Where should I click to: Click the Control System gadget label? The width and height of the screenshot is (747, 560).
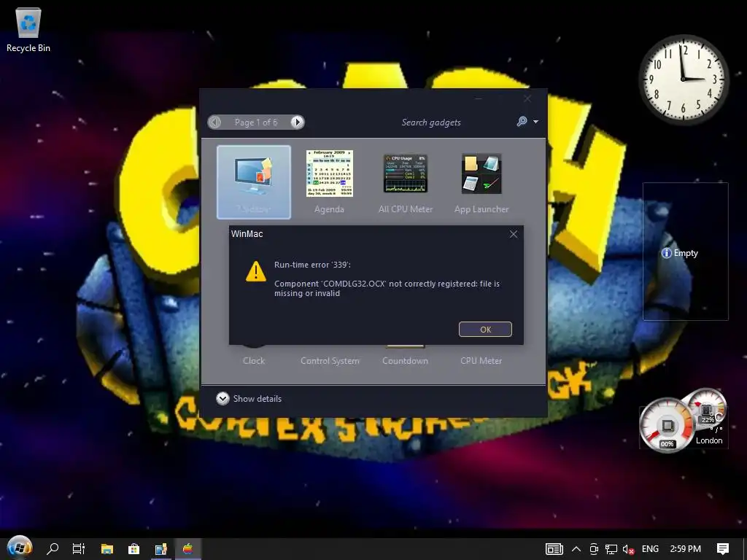(330, 360)
